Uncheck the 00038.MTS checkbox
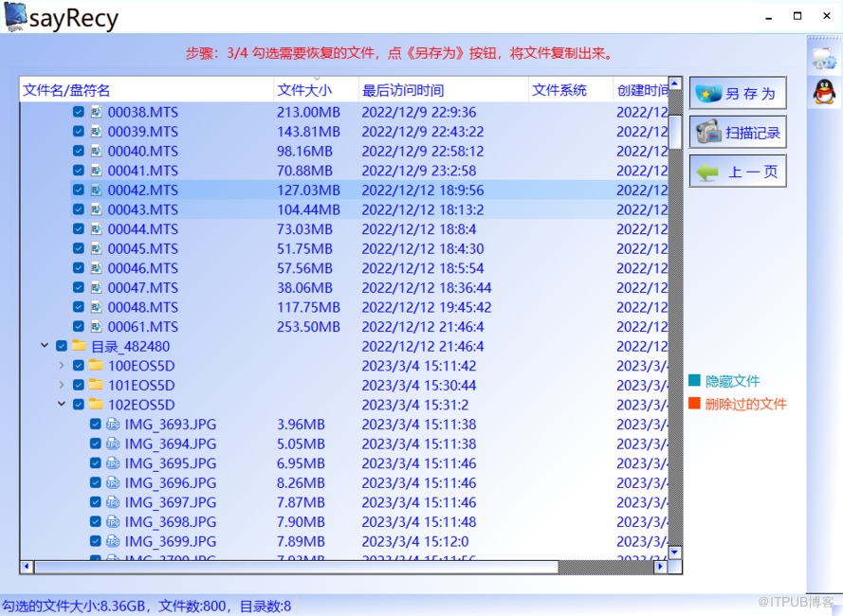 click(x=79, y=112)
